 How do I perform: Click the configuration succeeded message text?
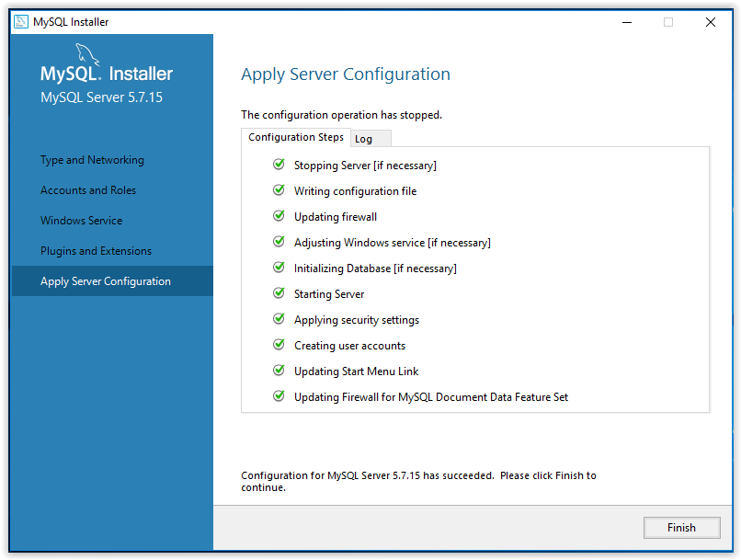tap(418, 481)
